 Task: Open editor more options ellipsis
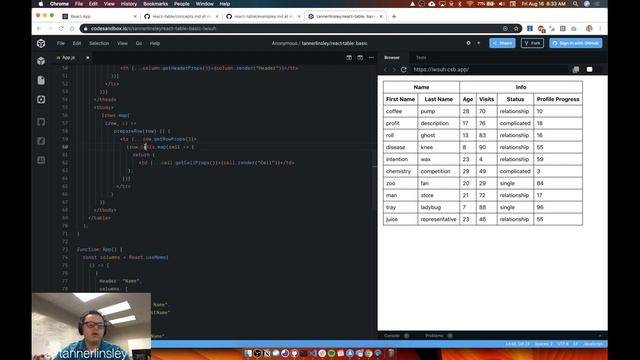(371, 58)
